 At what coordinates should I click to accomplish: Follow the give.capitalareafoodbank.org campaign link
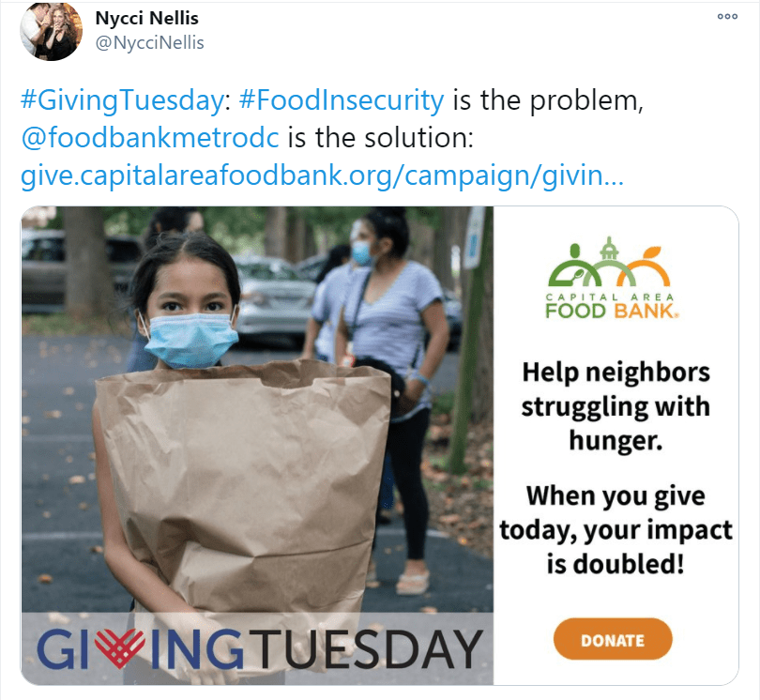coord(322,175)
